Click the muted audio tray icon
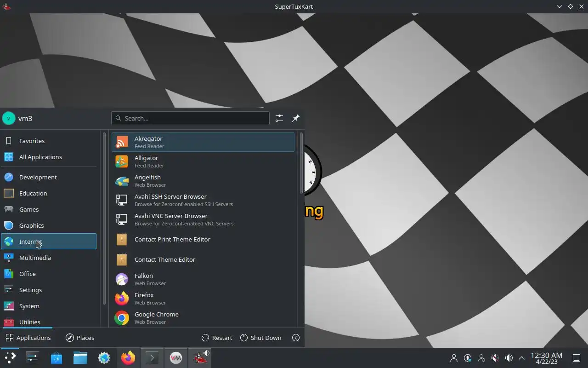 coord(495,358)
